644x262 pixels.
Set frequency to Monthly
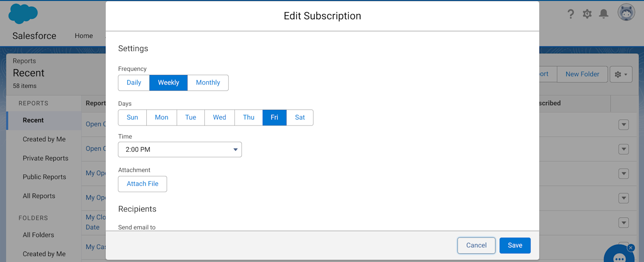(x=208, y=83)
